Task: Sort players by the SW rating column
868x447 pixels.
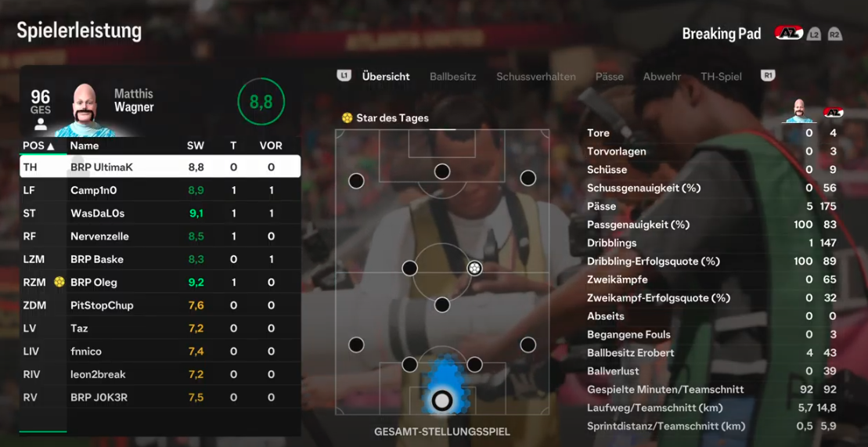Action: click(196, 146)
